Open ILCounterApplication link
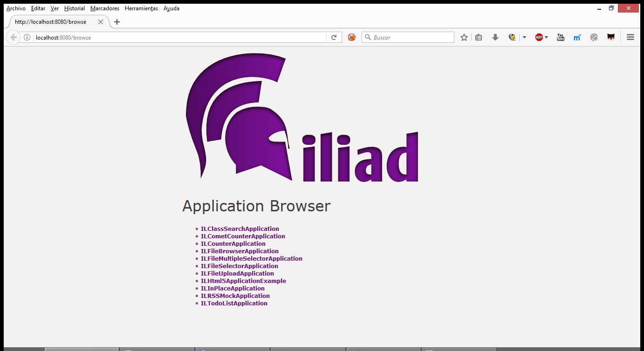This screenshot has height=351, width=644. tap(233, 243)
